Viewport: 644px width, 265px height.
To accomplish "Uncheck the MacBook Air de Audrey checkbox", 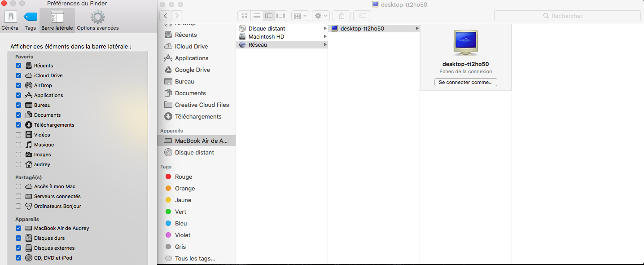I will (x=18, y=228).
